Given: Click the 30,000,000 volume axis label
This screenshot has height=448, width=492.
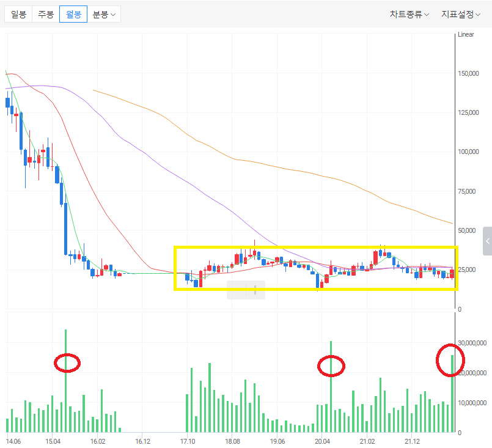Looking at the screenshot, I should [472, 343].
